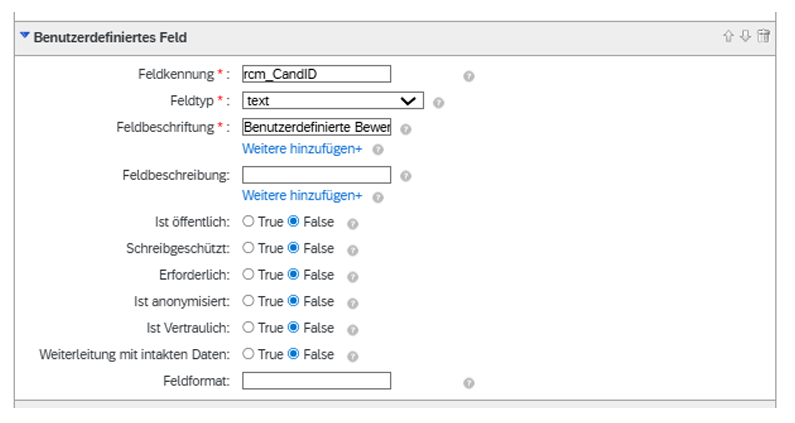Show help for Ist öffentlich option
The width and height of the screenshot is (795, 423).
(353, 224)
